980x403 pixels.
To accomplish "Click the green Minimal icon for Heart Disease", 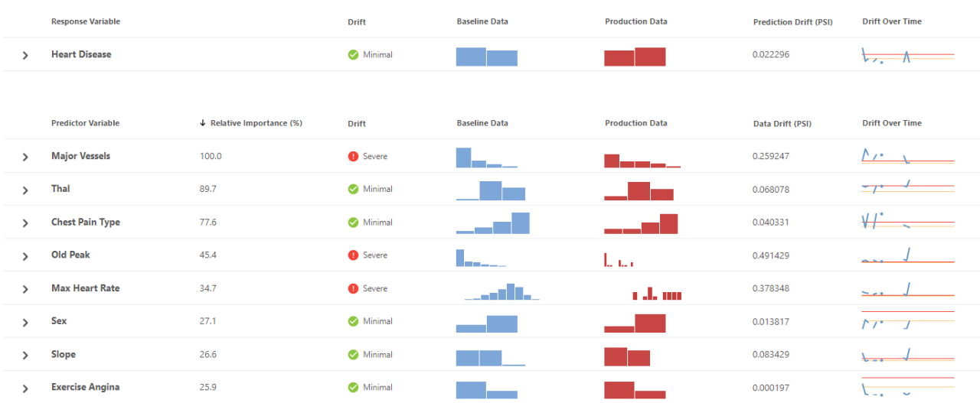I will (x=353, y=55).
